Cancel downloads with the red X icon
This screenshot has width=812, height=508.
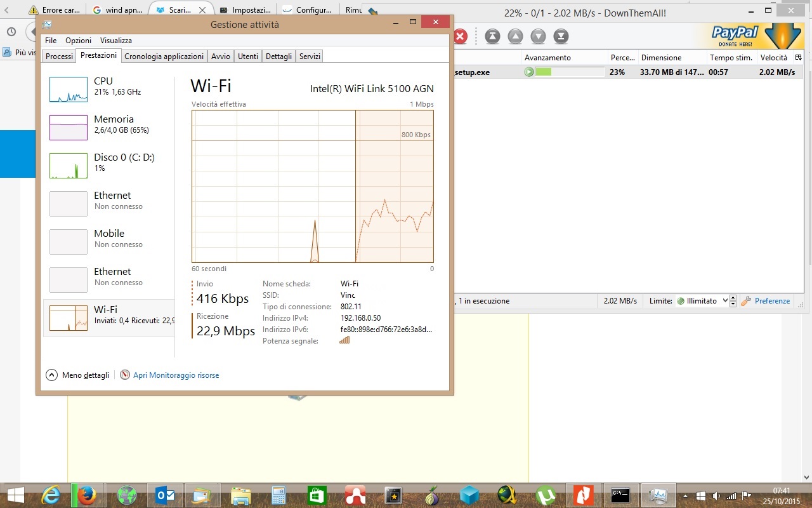460,36
